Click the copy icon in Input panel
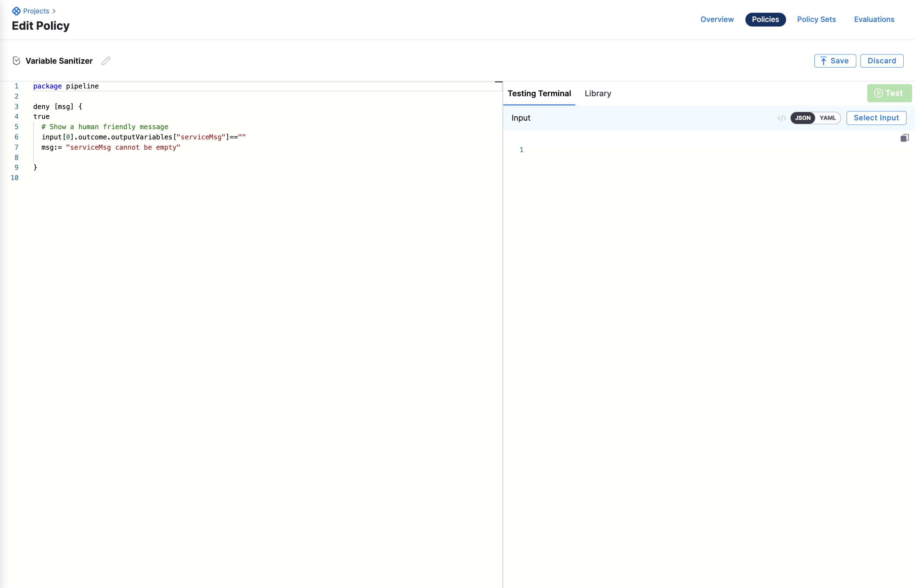 pyautogui.click(x=904, y=138)
